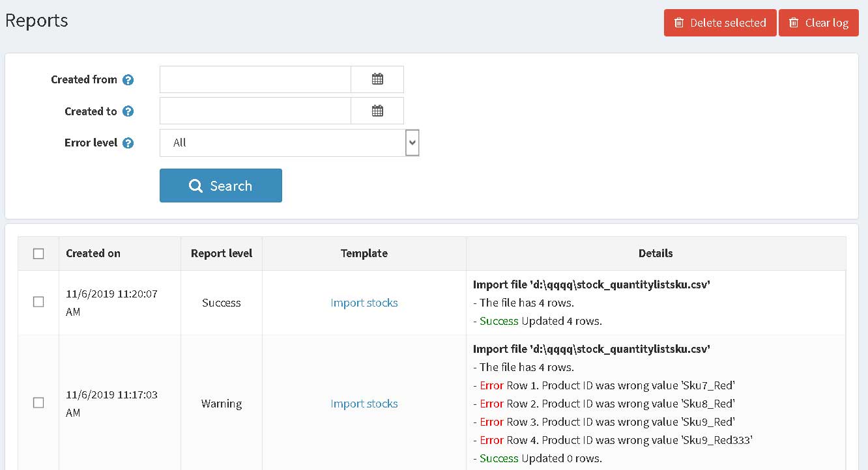Click the Created on column header
Image resolution: width=868 pixels, height=470 pixels.
click(93, 254)
